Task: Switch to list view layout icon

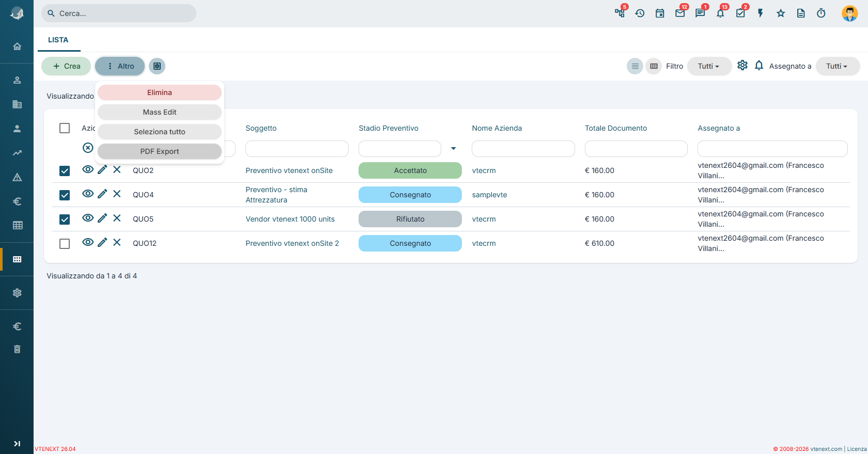Action: point(635,66)
